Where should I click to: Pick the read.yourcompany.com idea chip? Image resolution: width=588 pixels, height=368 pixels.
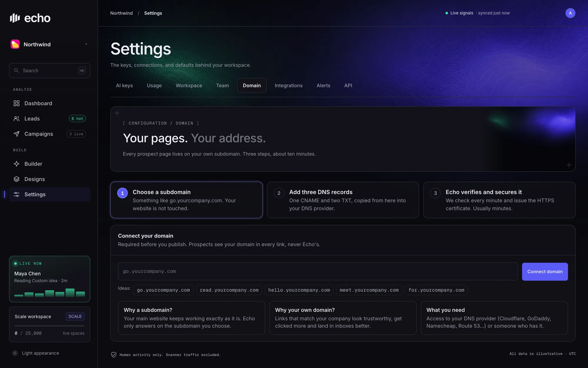(229, 290)
